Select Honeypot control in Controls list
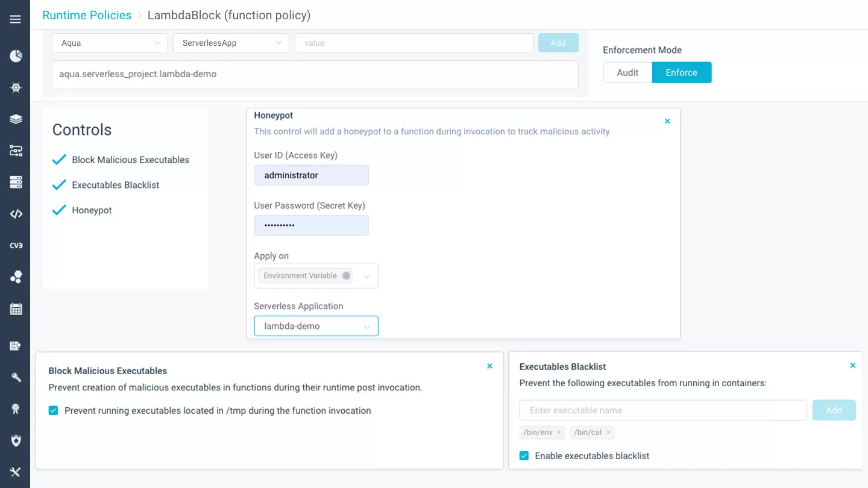The image size is (868, 488). [82, 210]
